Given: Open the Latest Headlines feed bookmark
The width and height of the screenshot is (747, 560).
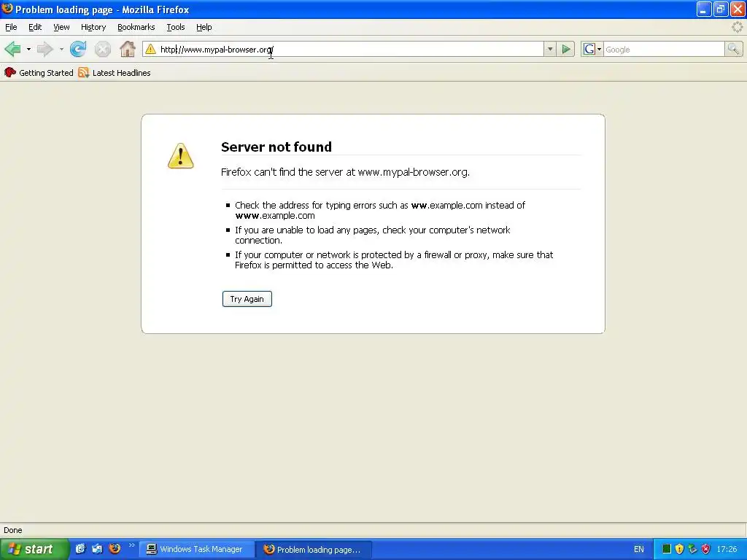Looking at the screenshot, I should (115, 73).
